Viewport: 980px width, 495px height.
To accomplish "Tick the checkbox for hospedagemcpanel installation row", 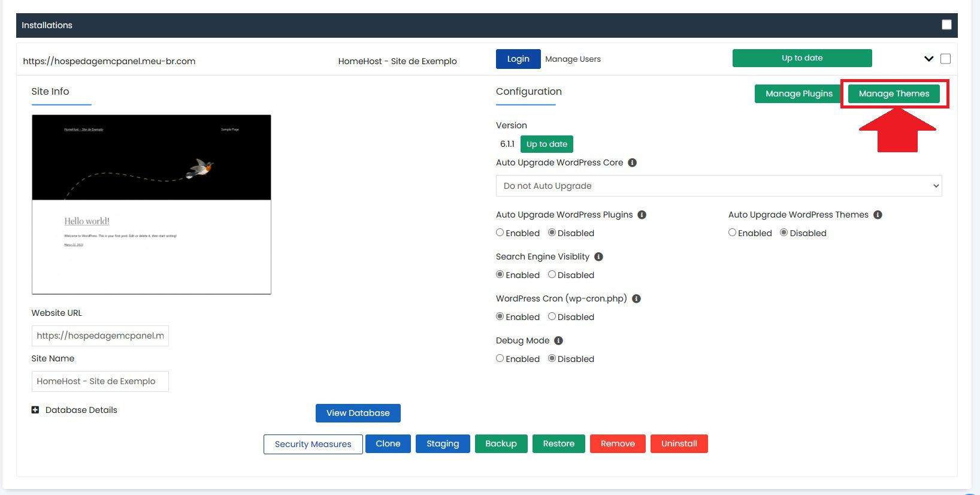I will (945, 59).
